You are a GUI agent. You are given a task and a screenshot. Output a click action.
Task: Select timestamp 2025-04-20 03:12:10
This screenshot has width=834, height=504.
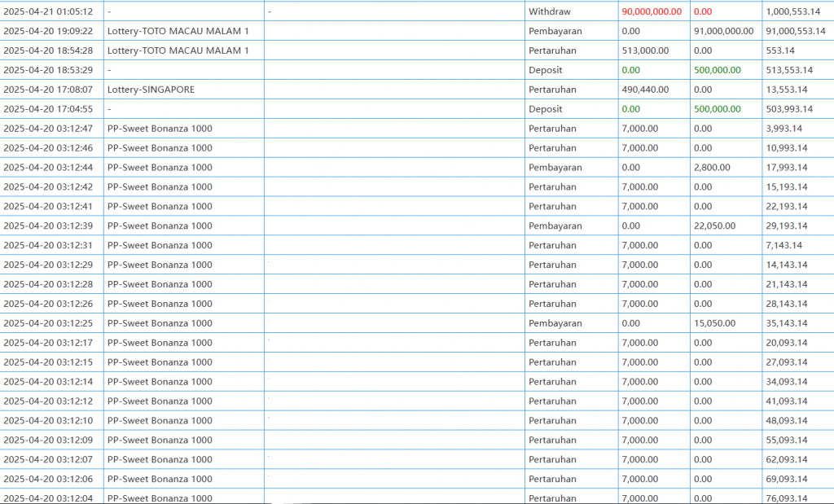(x=48, y=420)
